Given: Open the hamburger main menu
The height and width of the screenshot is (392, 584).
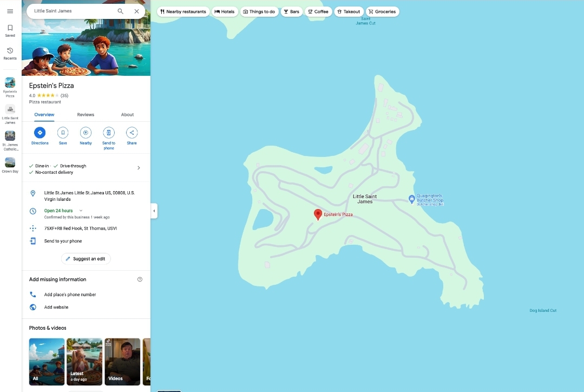Looking at the screenshot, I should point(10,11).
